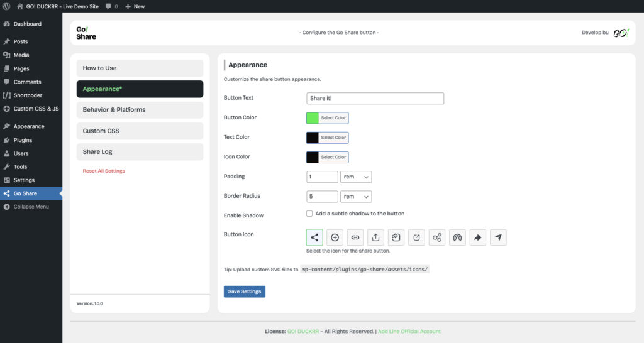Enable the subtle button shadow checkbox
The height and width of the screenshot is (343, 644).
[x=309, y=214]
